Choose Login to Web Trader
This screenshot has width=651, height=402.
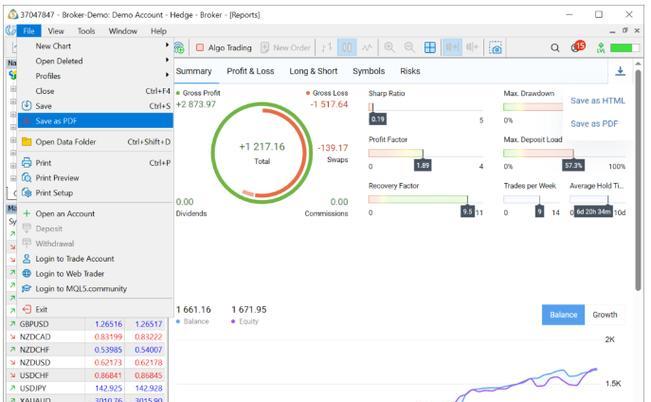pyautogui.click(x=95, y=273)
